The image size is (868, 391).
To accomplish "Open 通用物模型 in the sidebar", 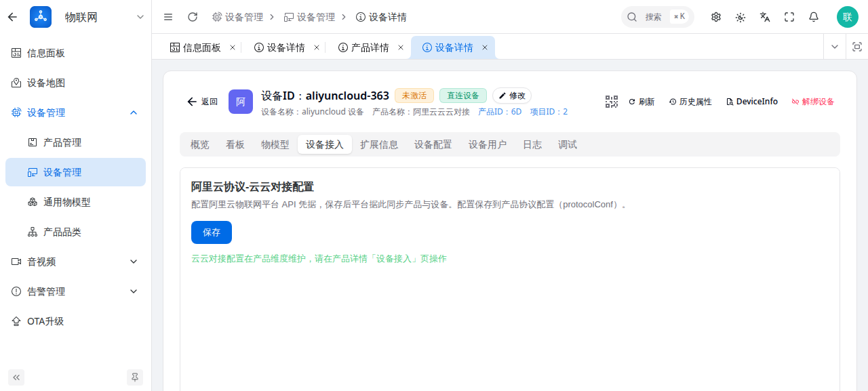I will click(75, 202).
